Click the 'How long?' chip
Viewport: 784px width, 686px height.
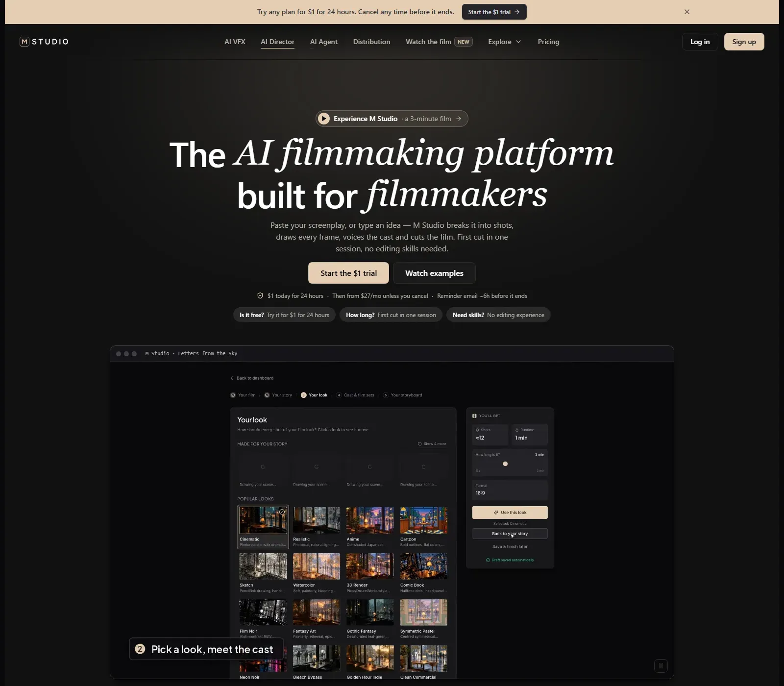(x=391, y=315)
